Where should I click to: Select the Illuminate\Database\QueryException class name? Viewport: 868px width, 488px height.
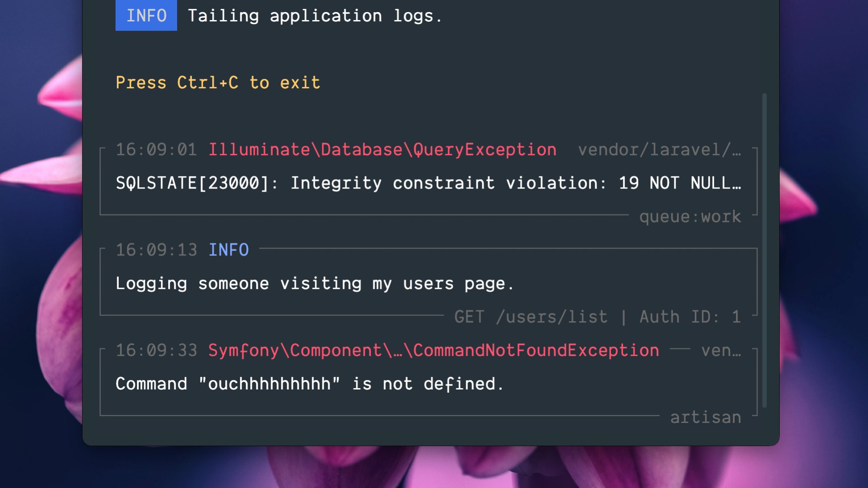click(382, 150)
